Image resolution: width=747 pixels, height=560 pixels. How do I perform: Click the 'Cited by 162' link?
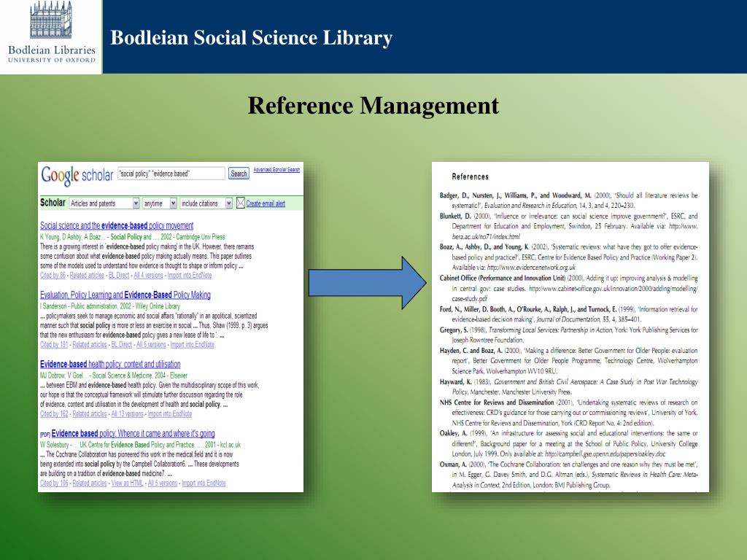[54, 414]
